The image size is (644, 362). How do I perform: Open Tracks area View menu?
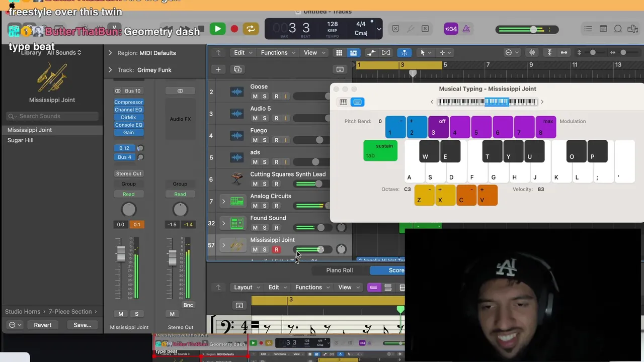(x=313, y=52)
